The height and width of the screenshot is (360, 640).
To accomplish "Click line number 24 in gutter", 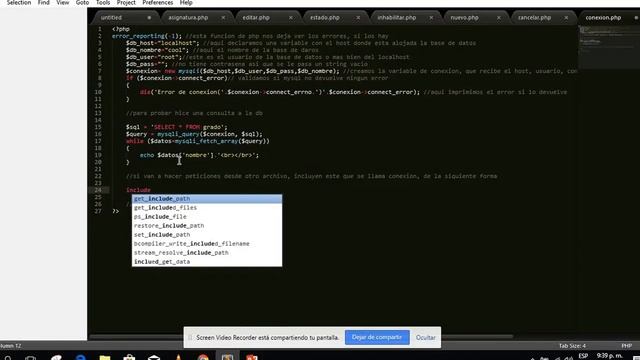I will click(x=98, y=190).
